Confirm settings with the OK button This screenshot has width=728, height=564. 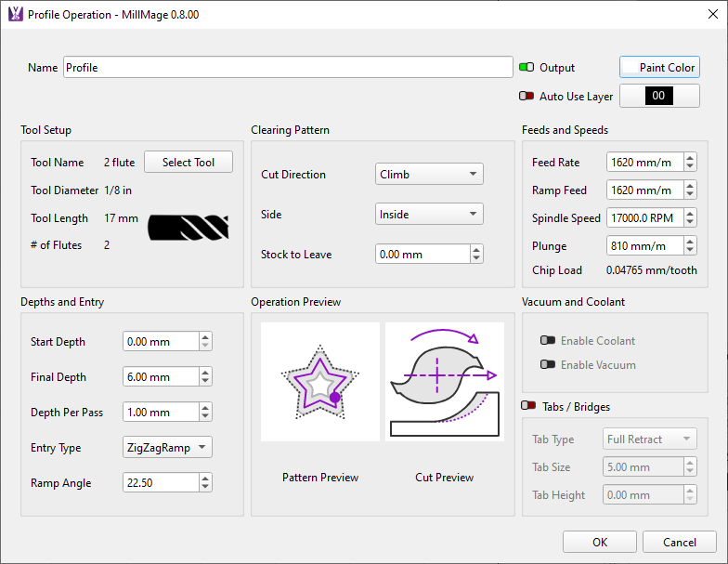coord(600,543)
